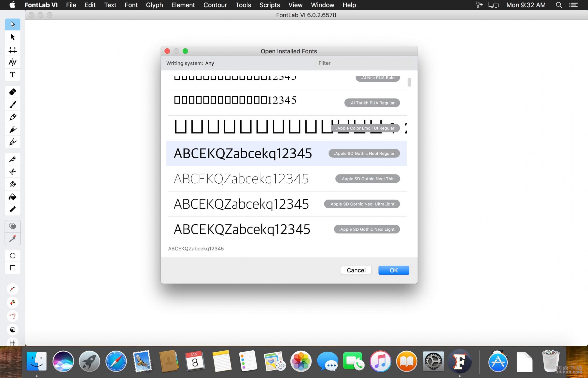This screenshot has width=588, height=378.
Task: Click the red-dot path tool icon
Action: [13, 239]
